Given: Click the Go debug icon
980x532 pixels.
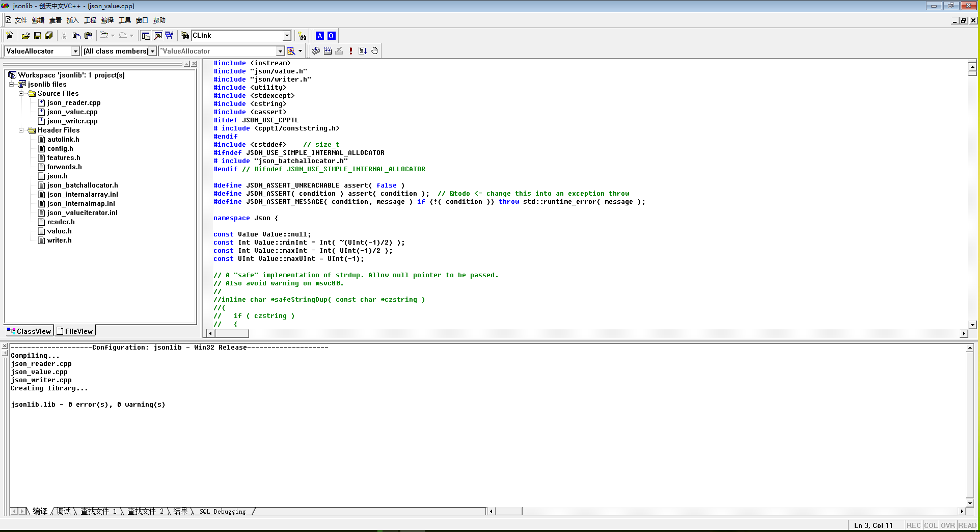Looking at the screenshot, I should tap(363, 51).
